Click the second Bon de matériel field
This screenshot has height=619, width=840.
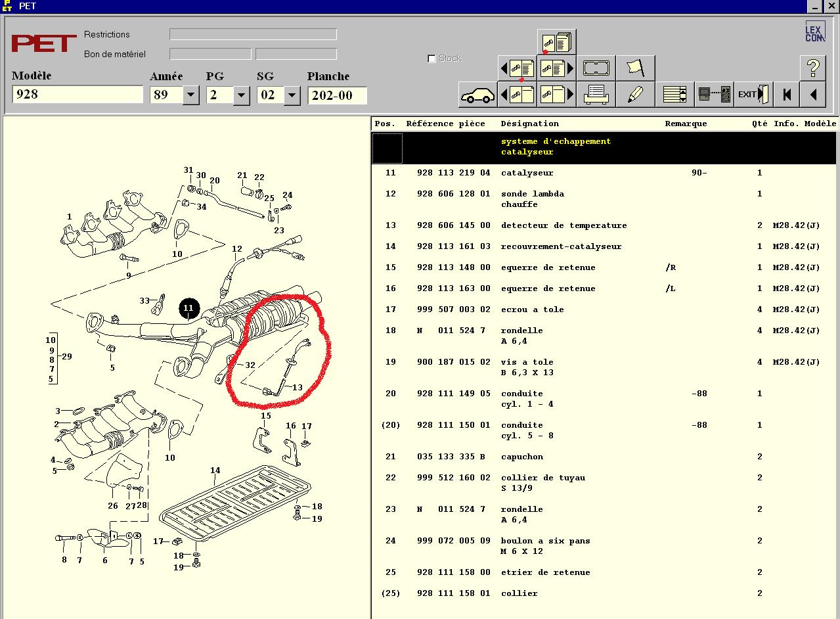pyautogui.click(x=296, y=54)
